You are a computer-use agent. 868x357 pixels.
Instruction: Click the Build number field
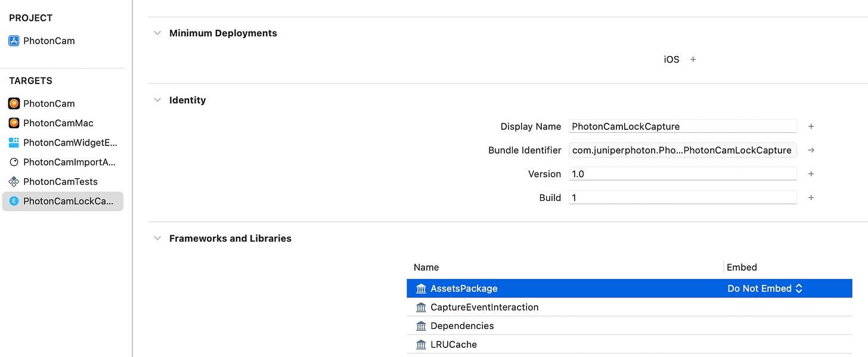click(683, 198)
